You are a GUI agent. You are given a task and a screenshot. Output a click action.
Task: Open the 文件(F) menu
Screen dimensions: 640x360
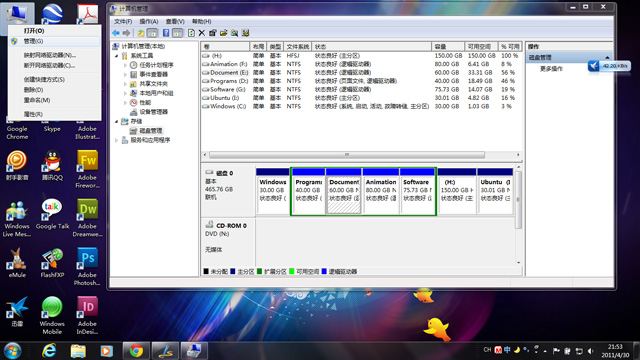tap(123, 21)
